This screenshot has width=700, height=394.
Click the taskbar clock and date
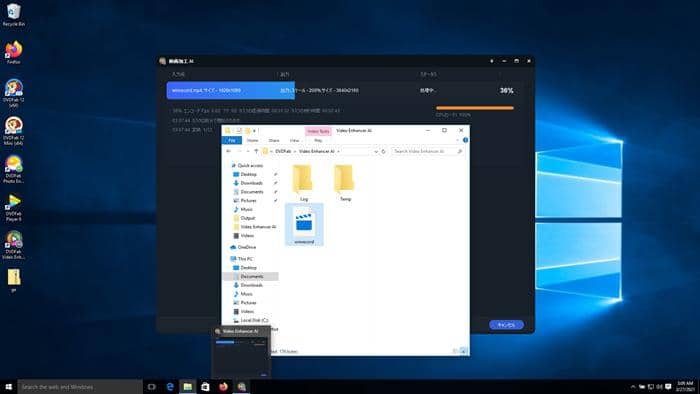[684, 386]
